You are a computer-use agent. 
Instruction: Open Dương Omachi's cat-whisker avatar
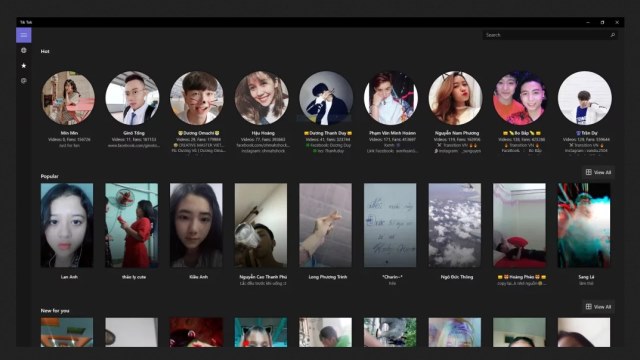pyautogui.click(x=197, y=98)
